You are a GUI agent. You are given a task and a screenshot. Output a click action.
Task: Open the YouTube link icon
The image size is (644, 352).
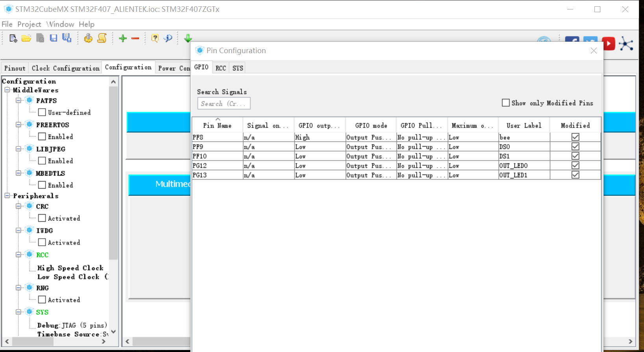pos(609,43)
